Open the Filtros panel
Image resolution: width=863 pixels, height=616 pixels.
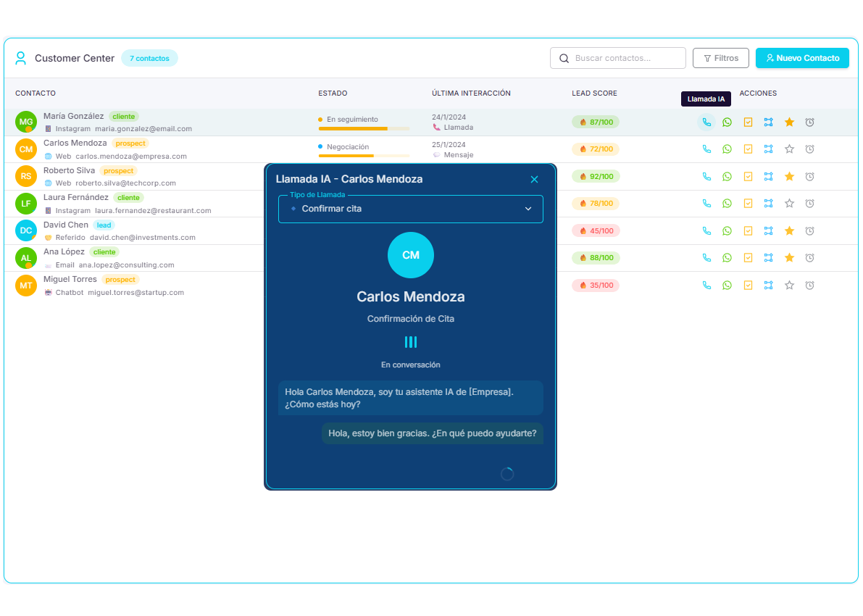click(721, 58)
